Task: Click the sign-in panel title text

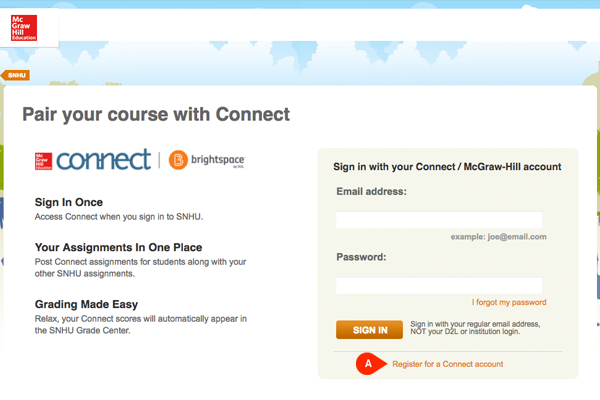Action: [x=447, y=167]
